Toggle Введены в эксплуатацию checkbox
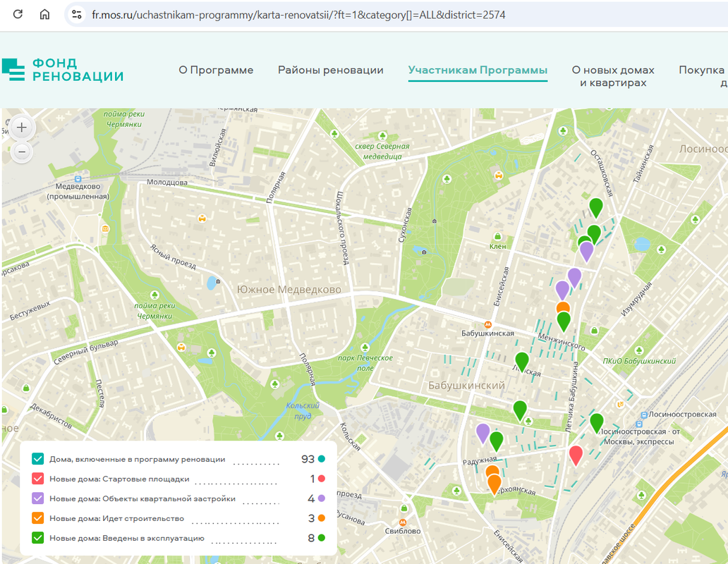The width and height of the screenshot is (728, 564). pos(37,538)
